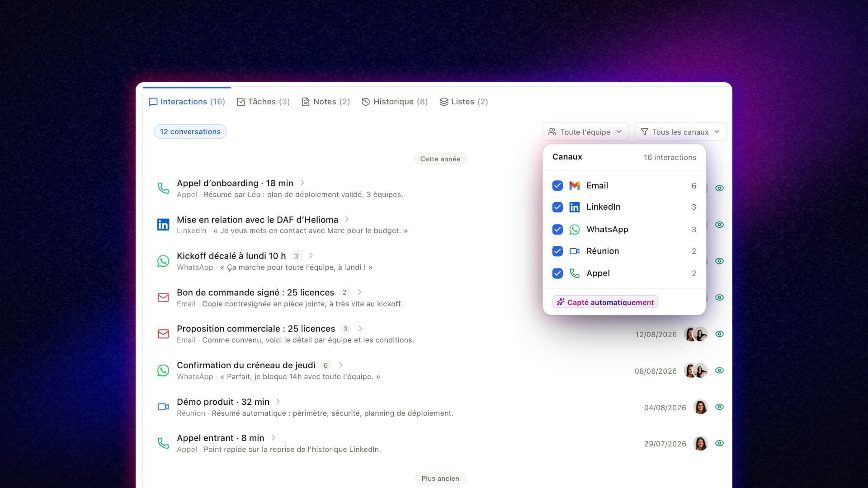The height and width of the screenshot is (488, 868).
Task: Expand Bon de commande signé chevron
Action: coord(360,292)
